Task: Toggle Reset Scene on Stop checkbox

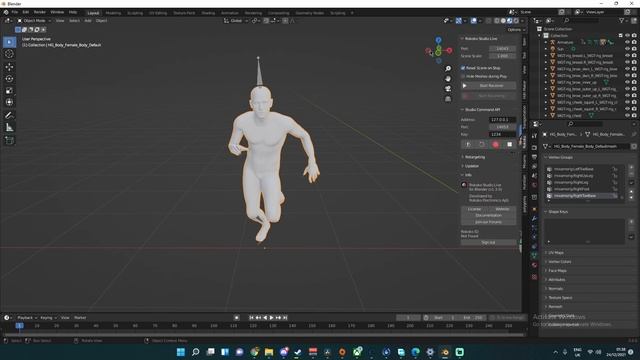Action: point(463,68)
